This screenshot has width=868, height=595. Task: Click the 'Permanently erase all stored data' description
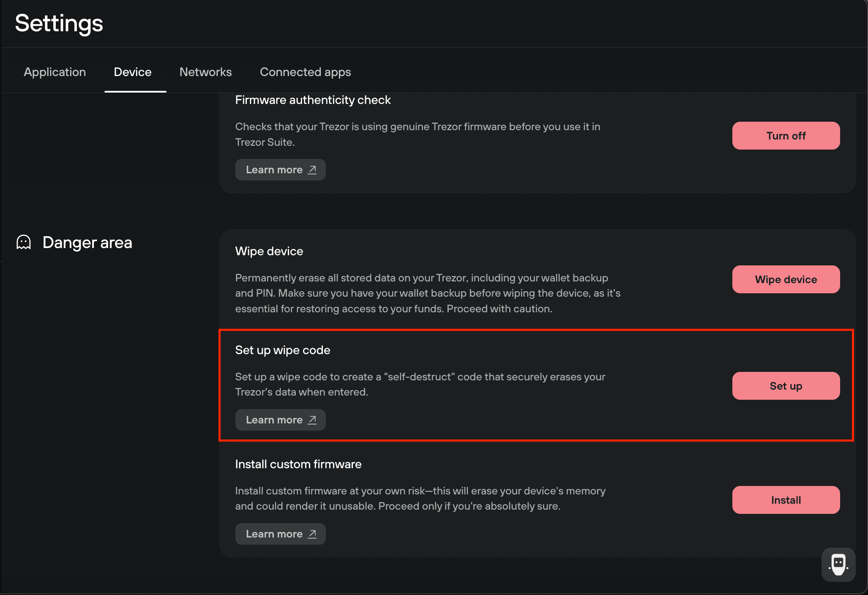coord(428,293)
